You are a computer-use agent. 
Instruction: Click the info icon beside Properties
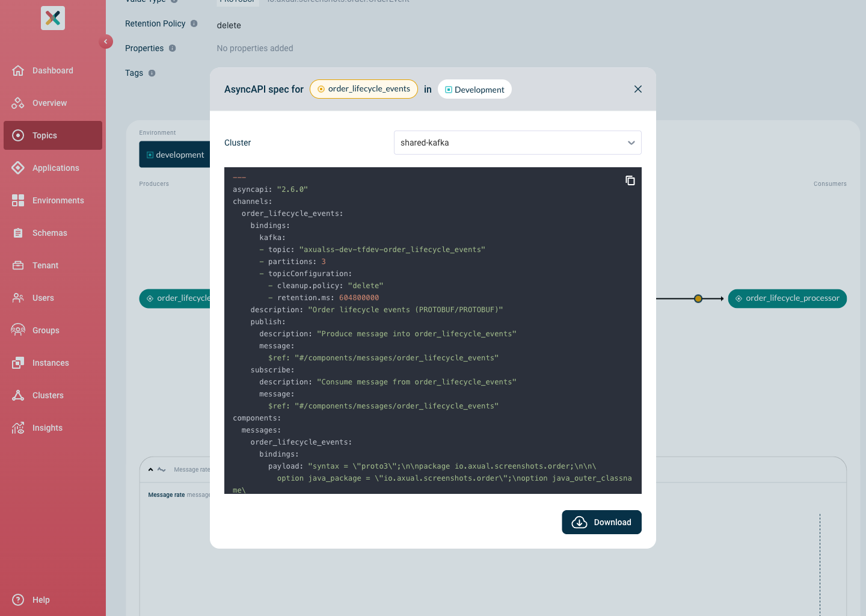172,48
